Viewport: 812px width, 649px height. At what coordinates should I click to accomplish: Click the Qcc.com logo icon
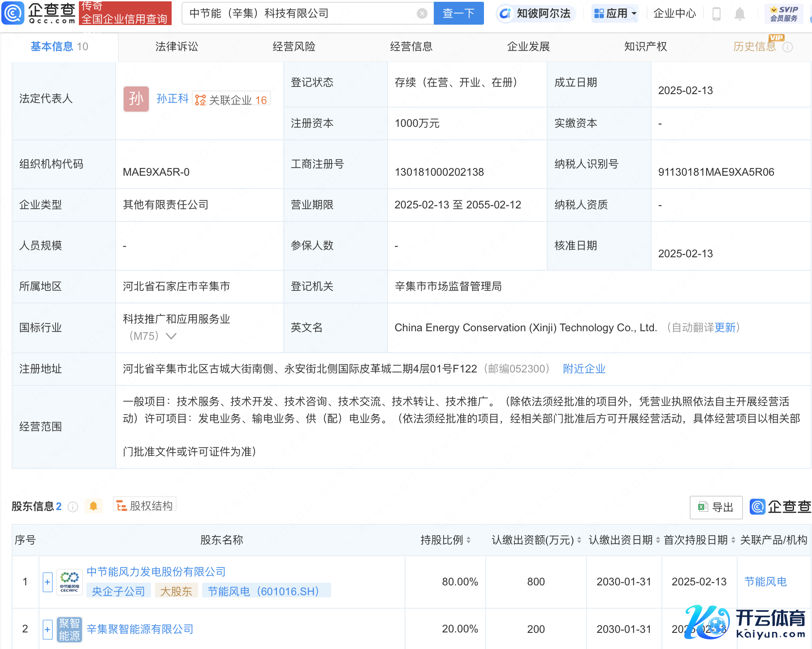13,13
